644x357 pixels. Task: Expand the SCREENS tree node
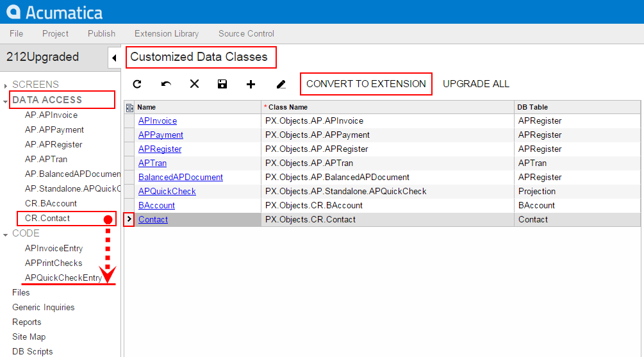pyautogui.click(x=6, y=85)
